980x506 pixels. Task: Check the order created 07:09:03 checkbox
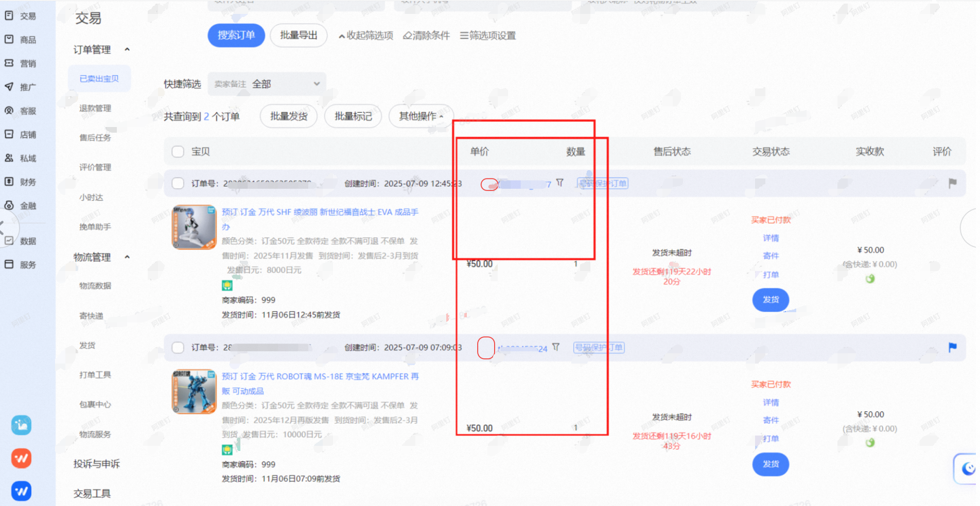[x=178, y=348]
